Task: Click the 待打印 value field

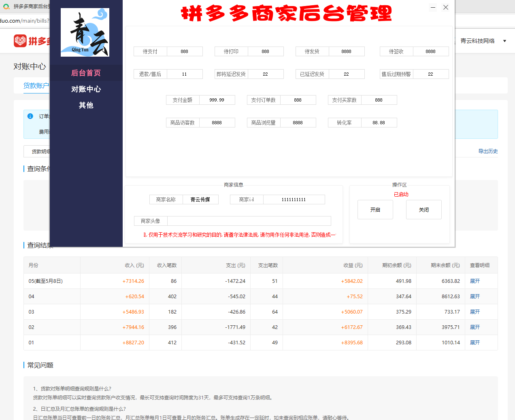Action: coord(266,51)
